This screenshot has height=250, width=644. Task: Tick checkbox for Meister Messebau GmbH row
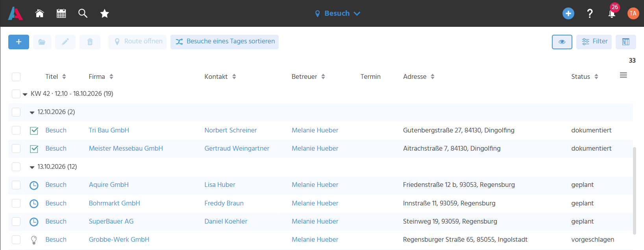16,149
